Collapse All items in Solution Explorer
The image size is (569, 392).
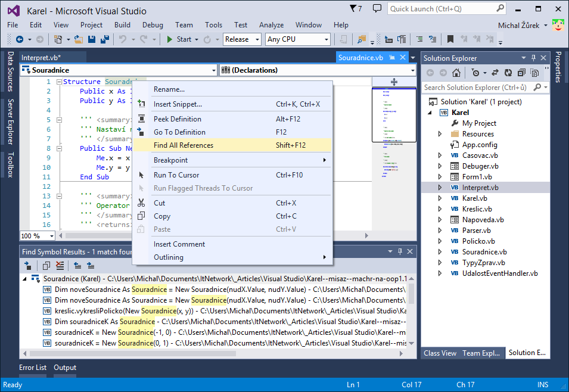coord(521,73)
